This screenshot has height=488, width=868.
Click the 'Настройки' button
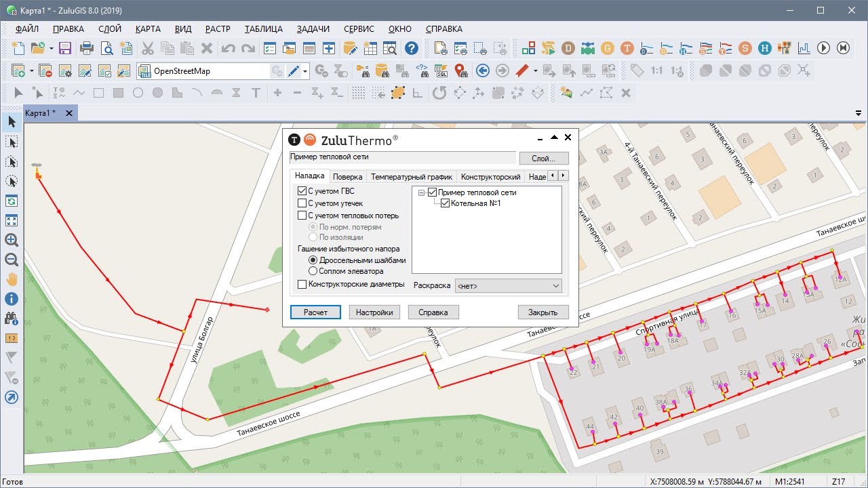pos(374,312)
